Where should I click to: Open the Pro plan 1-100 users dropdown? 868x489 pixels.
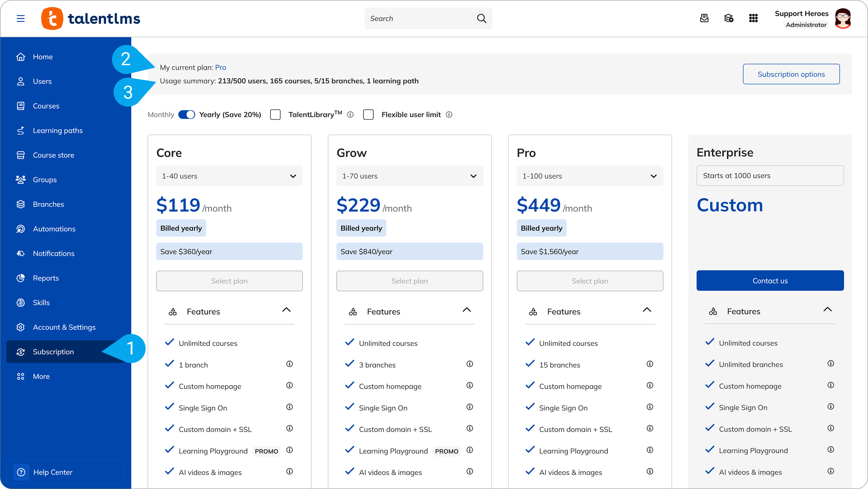590,176
